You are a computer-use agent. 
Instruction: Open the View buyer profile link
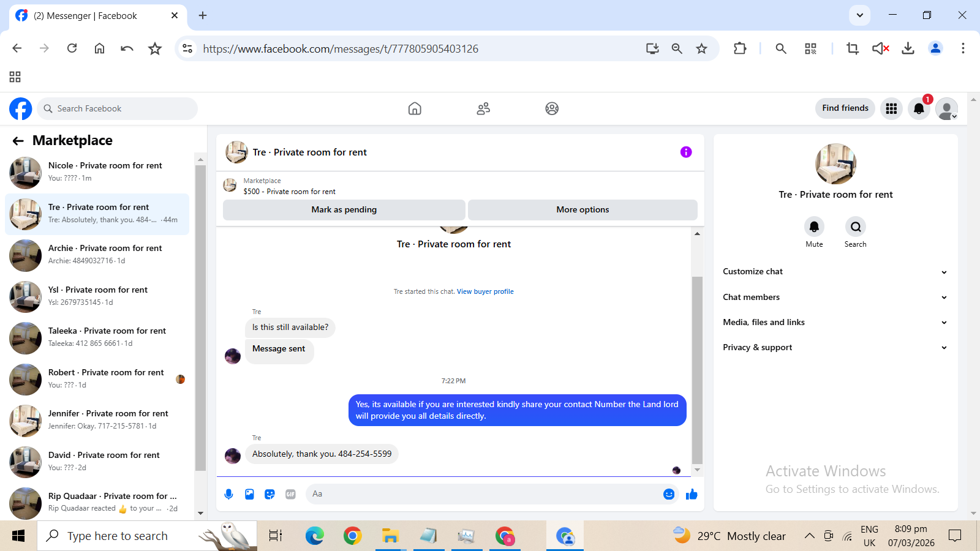coord(485,292)
